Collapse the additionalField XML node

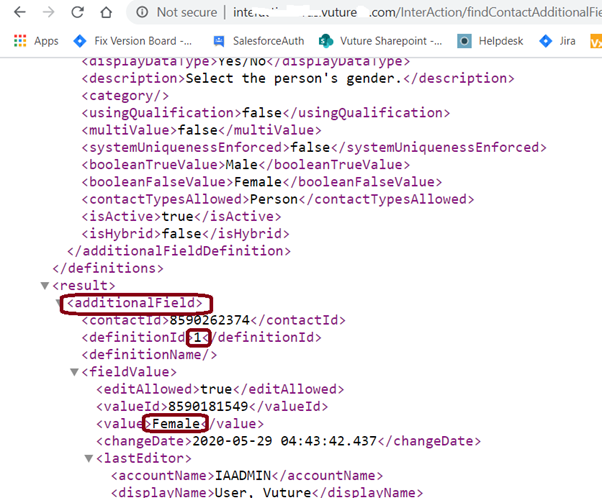[60, 303]
